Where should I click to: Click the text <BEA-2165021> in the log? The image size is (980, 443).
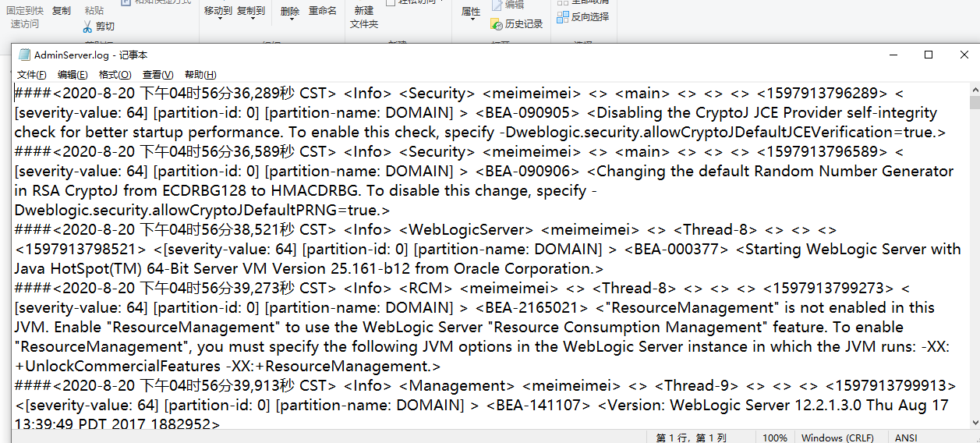pyautogui.click(x=532, y=307)
